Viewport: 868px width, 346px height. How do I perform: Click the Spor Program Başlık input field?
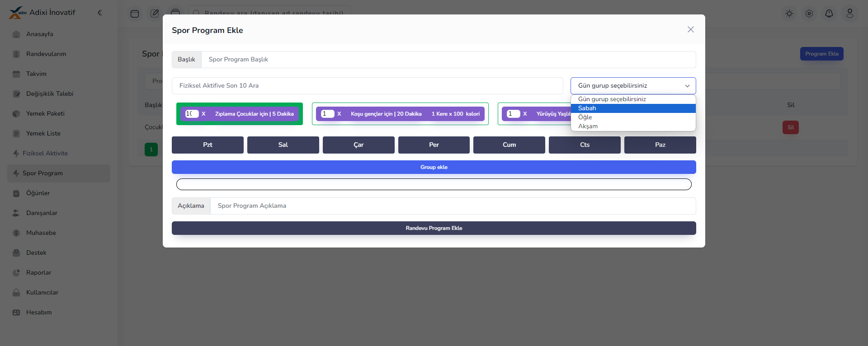(x=448, y=60)
